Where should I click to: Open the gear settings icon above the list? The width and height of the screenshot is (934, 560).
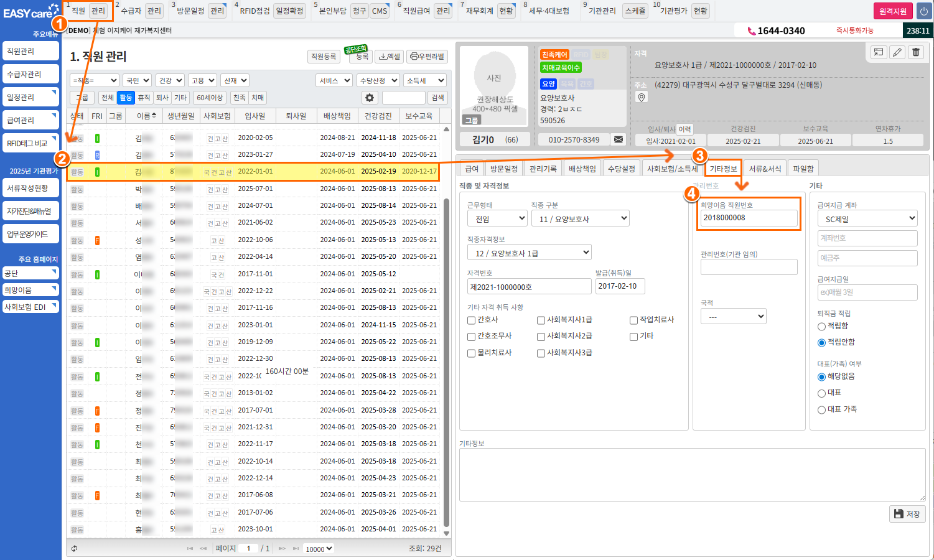tap(370, 98)
